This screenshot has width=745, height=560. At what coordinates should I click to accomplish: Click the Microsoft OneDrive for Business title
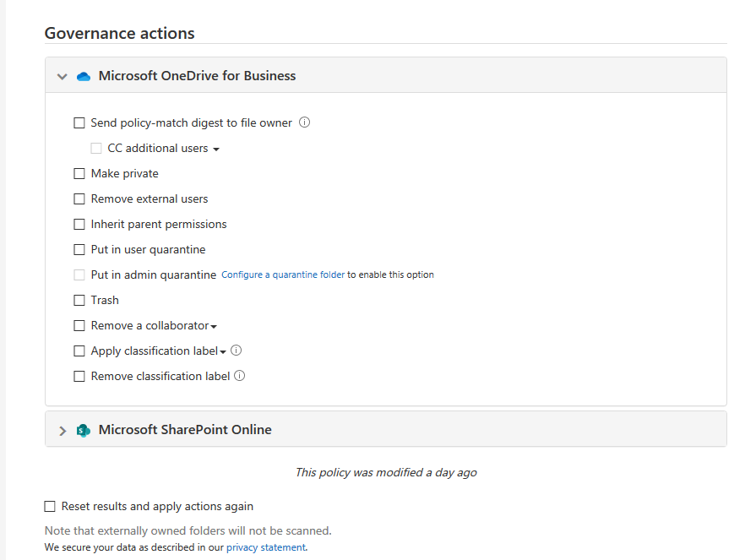(197, 76)
